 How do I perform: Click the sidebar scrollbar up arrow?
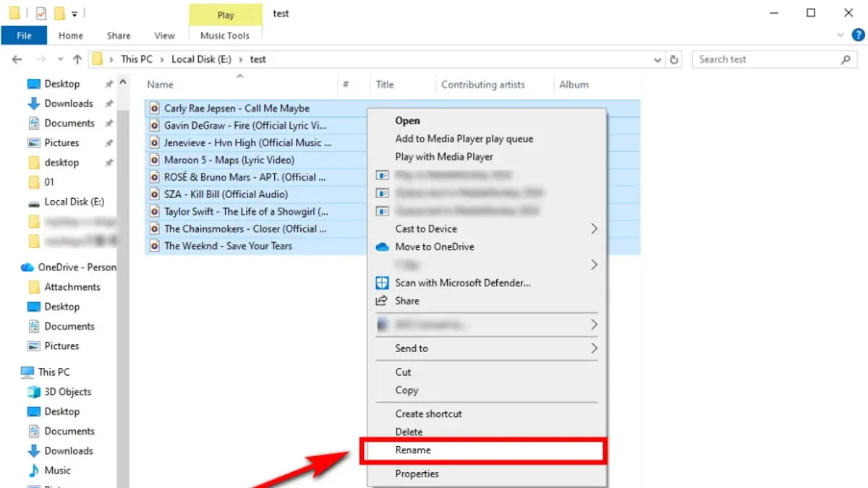coord(123,84)
